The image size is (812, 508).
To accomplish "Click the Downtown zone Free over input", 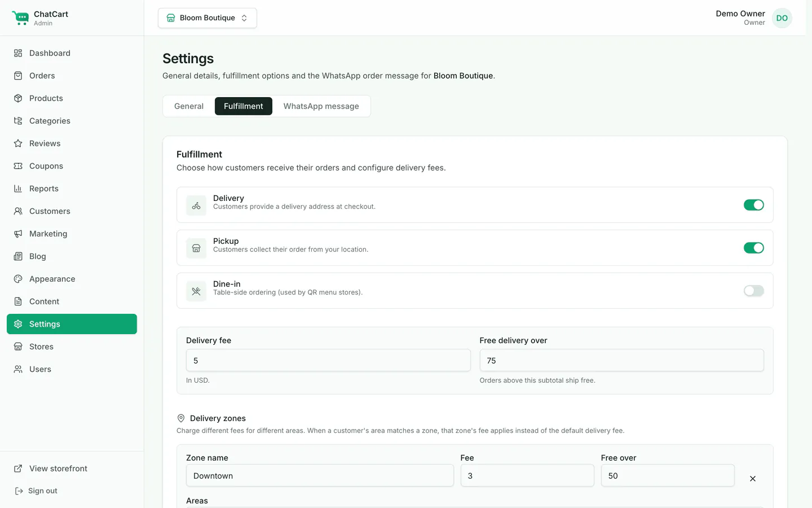I will pyautogui.click(x=668, y=475).
